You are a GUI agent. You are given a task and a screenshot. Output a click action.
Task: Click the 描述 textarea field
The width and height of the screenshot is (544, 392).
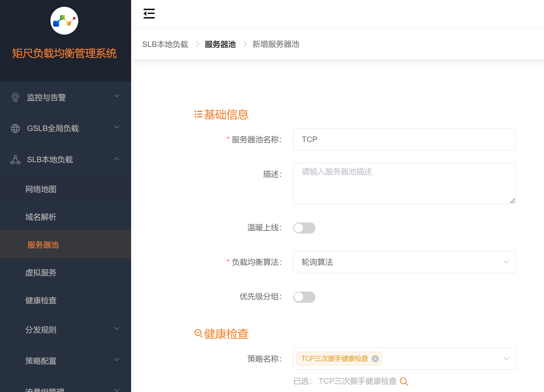pyautogui.click(x=404, y=183)
